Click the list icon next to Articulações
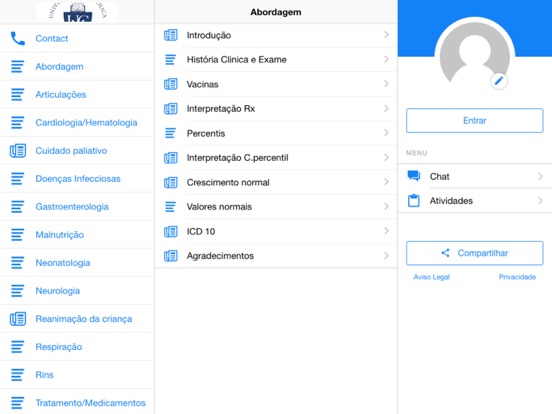The height and width of the screenshot is (414, 552). click(x=18, y=94)
